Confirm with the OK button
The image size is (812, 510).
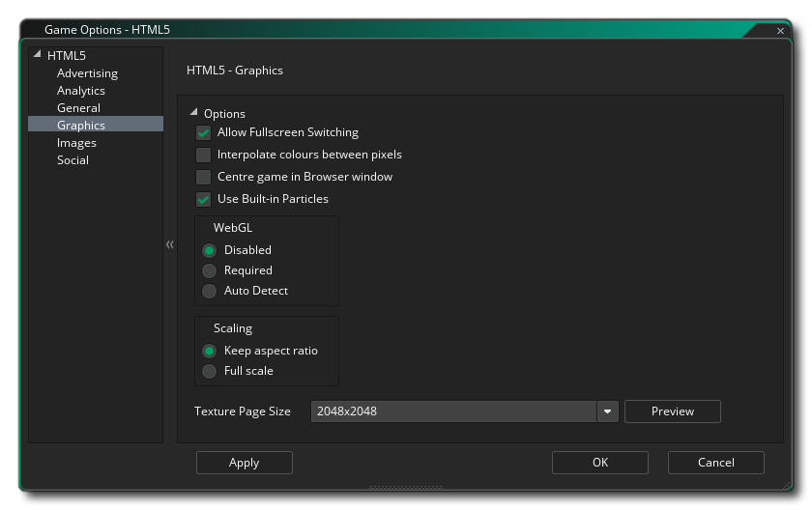pyautogui.click(x=599, y=463)
